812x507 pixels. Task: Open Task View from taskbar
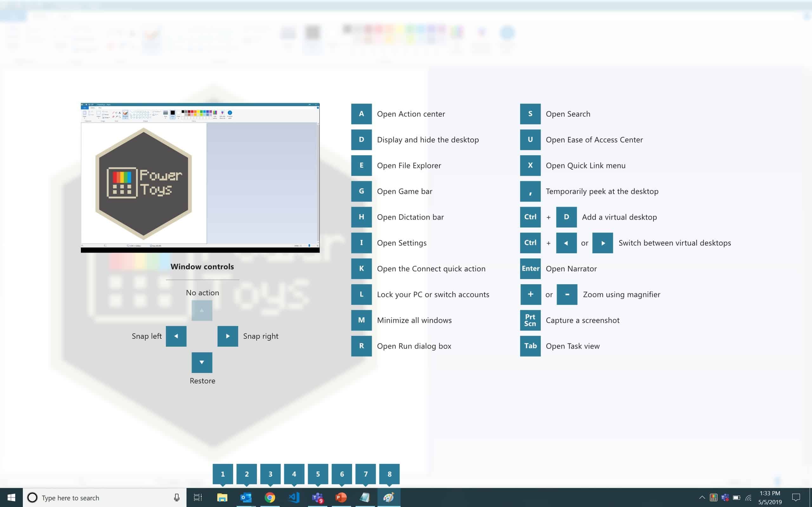[x=198, y=498]
